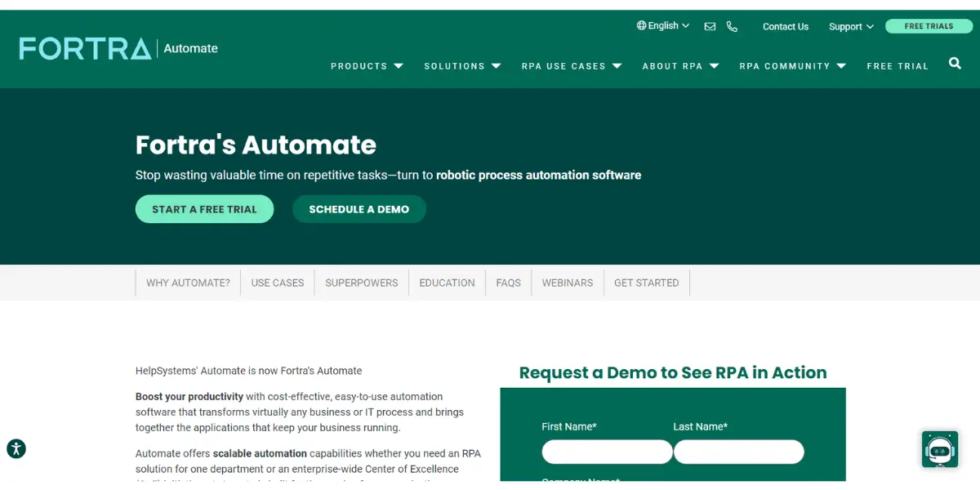The width and height of the screenshot is (980, 490).
Task: Click 'robotic process automation software' text
Action: point(538,175)
